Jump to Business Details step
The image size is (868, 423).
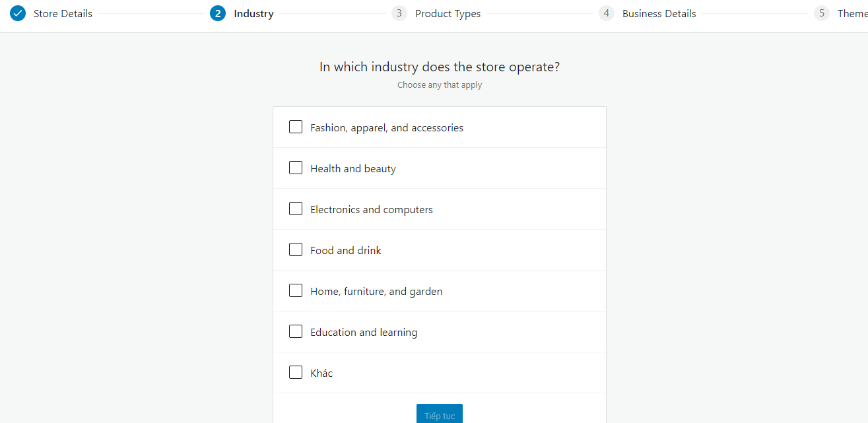tap(659, 14)
